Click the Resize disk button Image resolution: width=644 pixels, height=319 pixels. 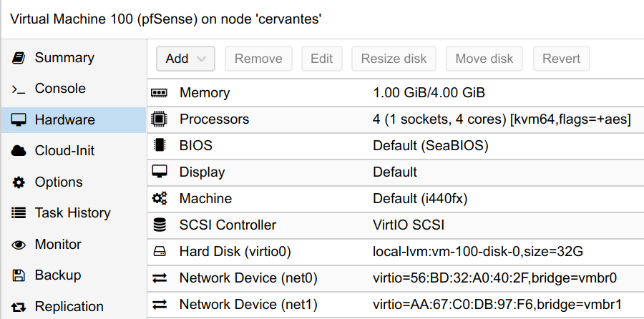click(394, 59)
